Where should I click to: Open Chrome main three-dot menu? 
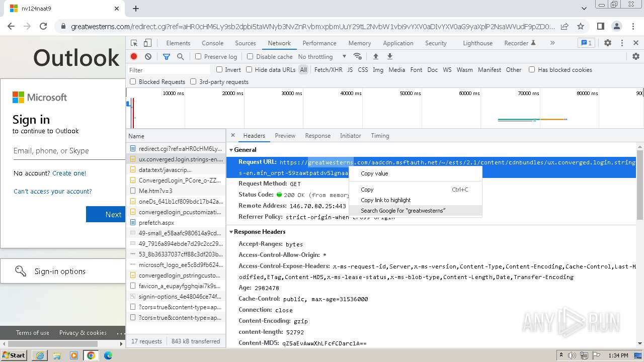[x=632, y=26]
